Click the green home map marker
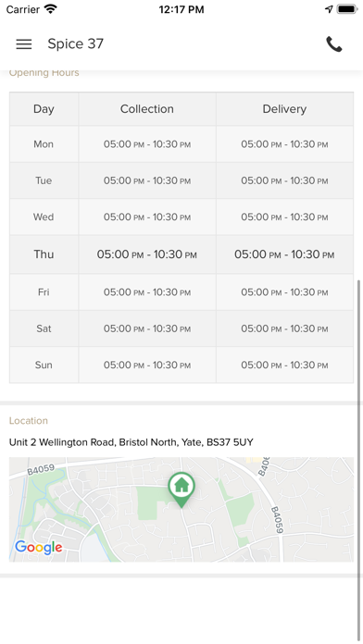This screenshot has width=363, height=644. tap(181, 489)
